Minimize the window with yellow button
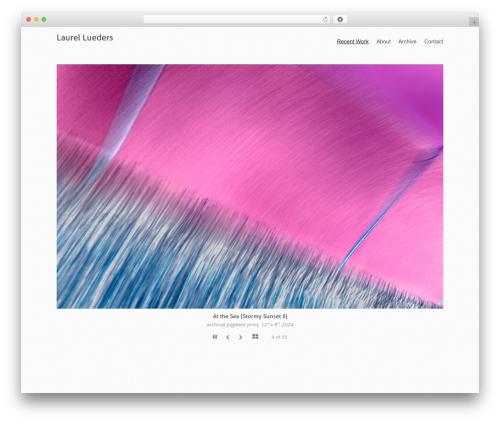 (36, 19)
